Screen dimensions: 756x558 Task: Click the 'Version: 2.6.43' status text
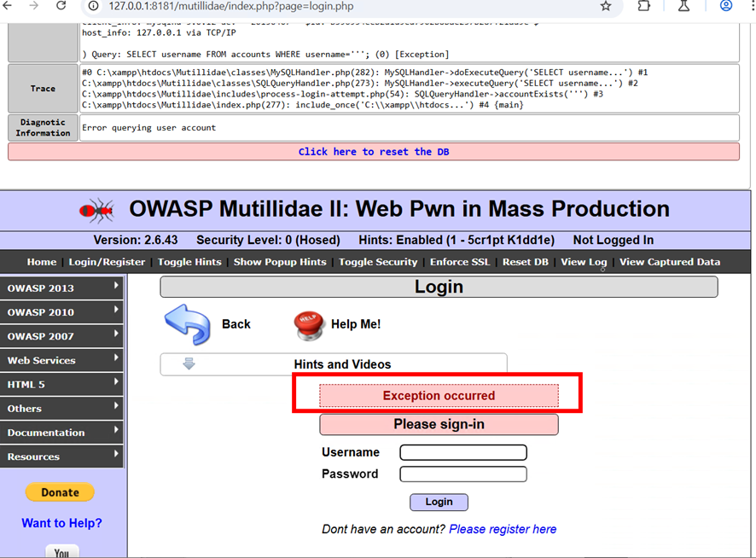136,240
